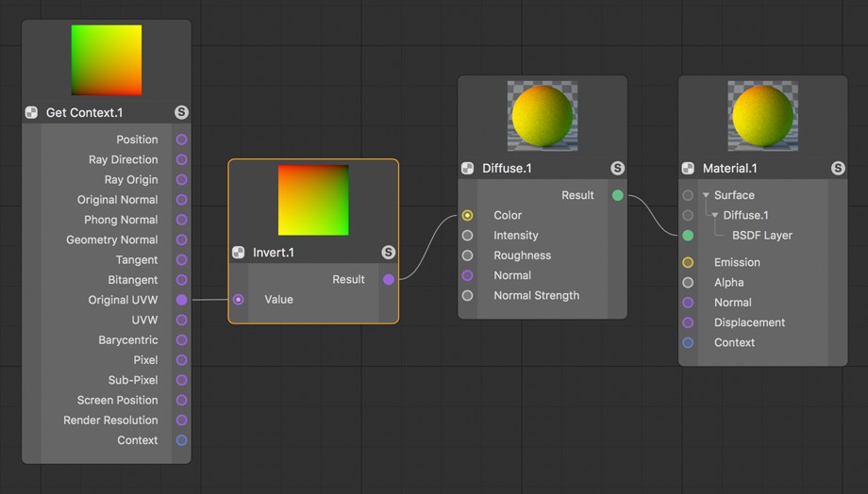Click the S solo icon on Diffuse.1
Image resolution: width=868 pixels, height=494 pixels.
(x=617, y=168)
